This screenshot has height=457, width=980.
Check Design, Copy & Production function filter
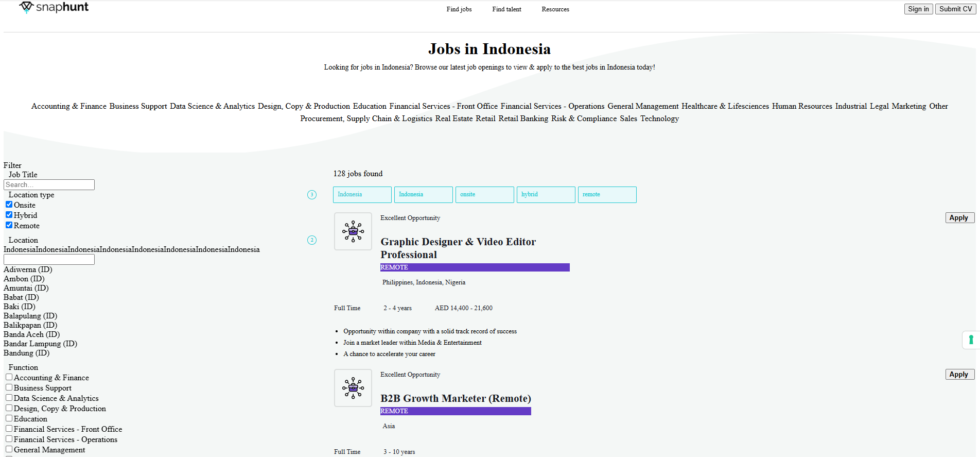tap(9, 408)
